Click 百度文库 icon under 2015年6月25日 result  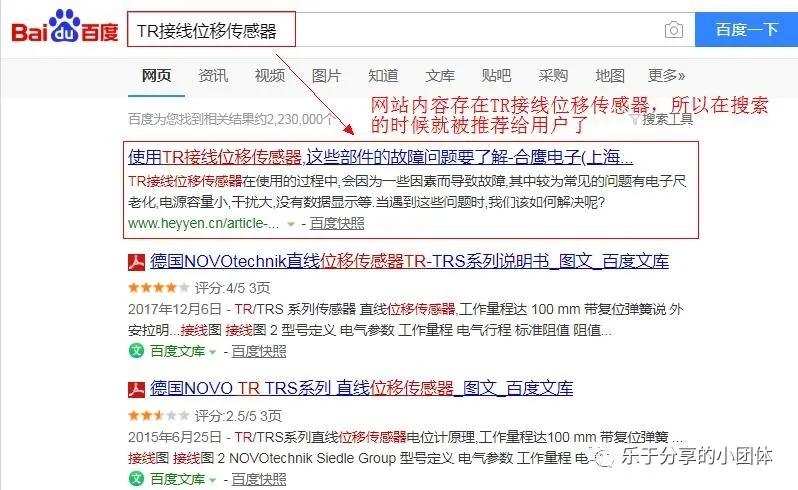(136, 479)
